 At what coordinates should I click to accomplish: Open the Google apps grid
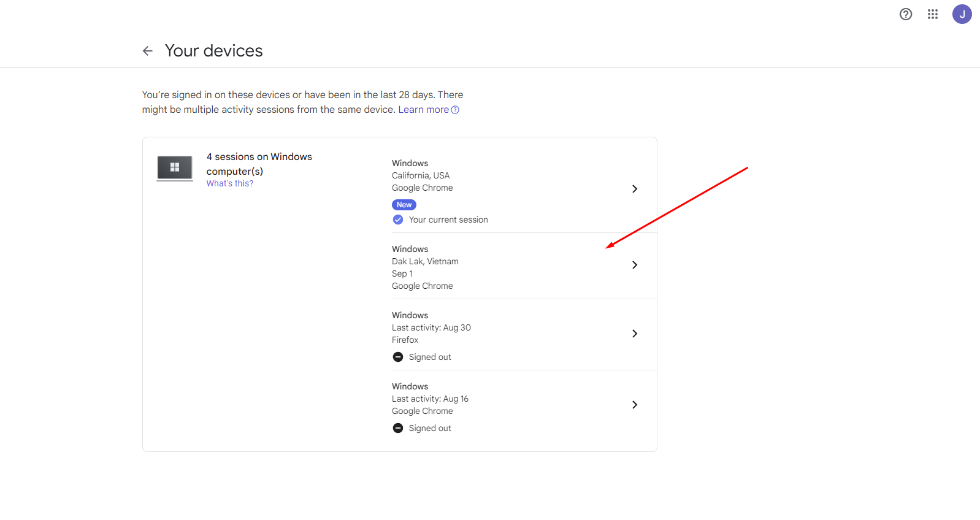tap(933, 14)
